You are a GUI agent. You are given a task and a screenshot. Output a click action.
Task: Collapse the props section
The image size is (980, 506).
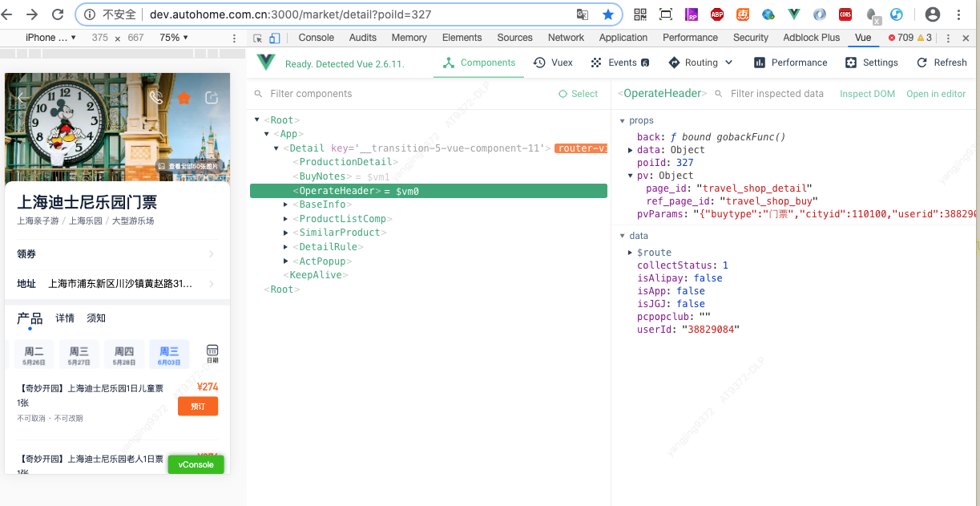(x=623, y=120)
